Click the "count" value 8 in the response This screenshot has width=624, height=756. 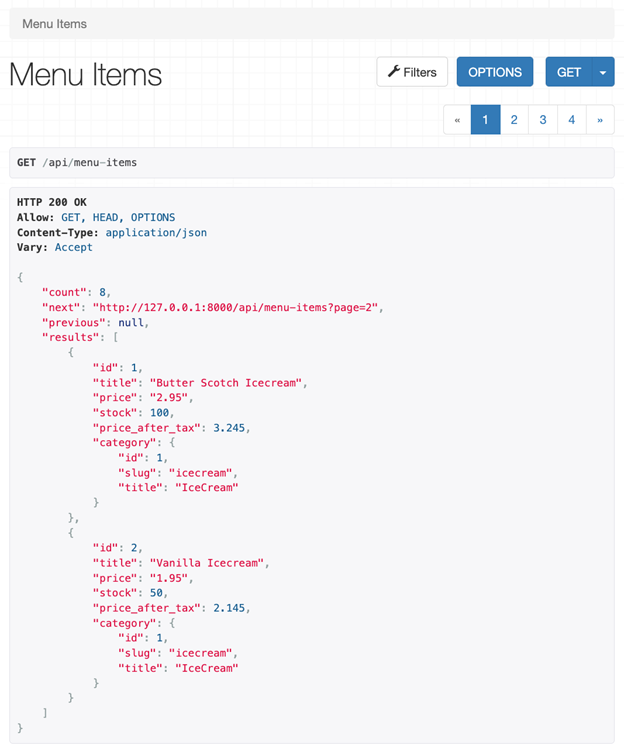(102, 292)
